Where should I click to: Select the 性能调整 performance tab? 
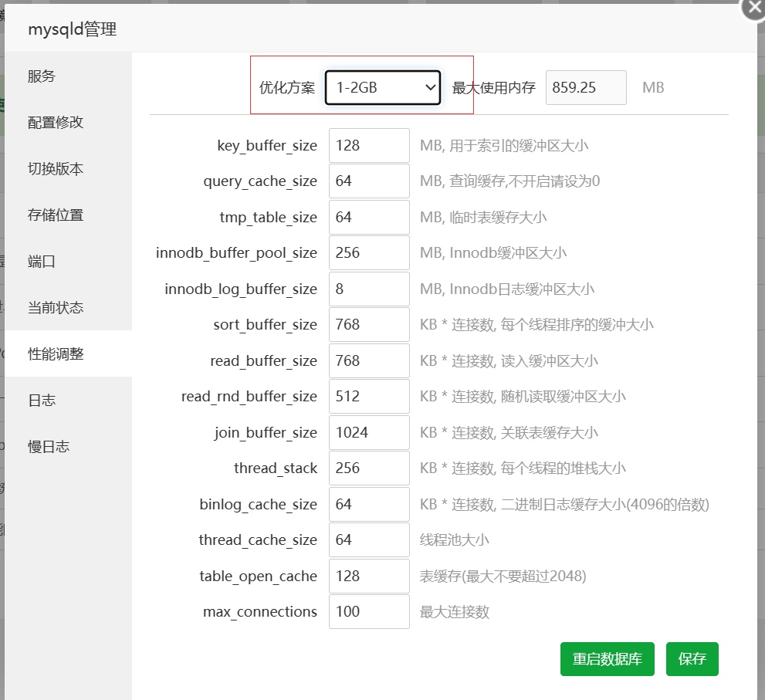[49, 353]
